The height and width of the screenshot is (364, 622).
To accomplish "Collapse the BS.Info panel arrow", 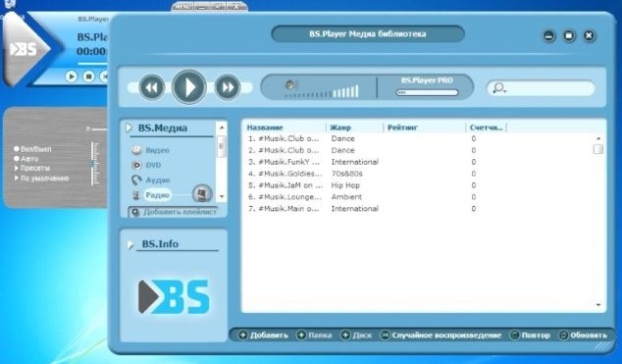I will (x=130, y=244).
